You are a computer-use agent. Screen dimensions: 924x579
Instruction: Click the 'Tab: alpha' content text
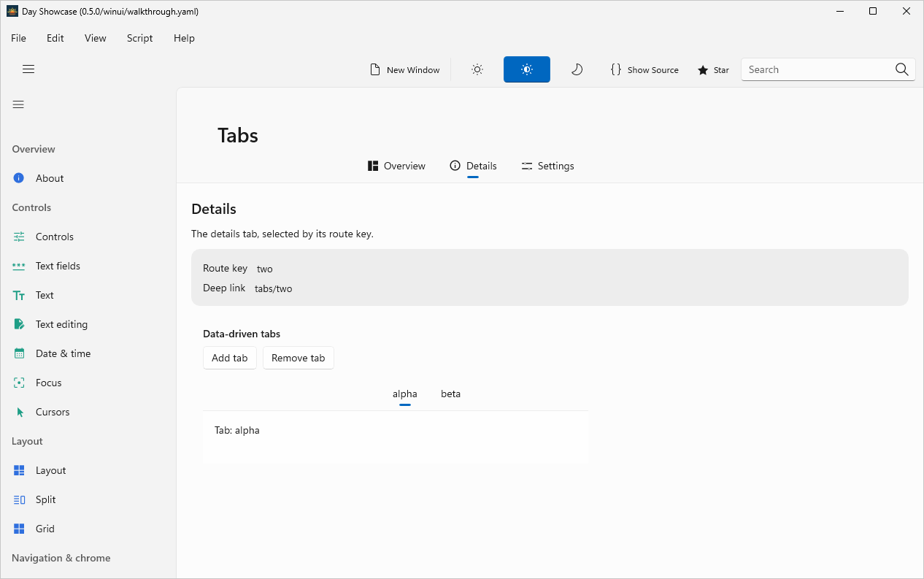(237, 430)
